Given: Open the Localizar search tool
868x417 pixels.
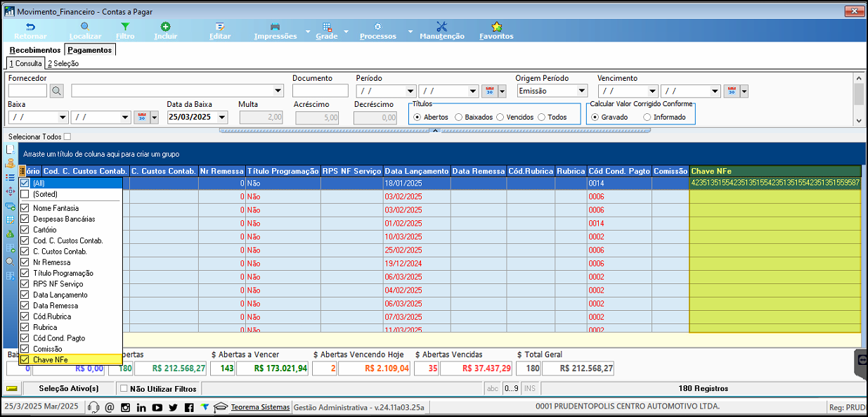Looking at the screenshot, I should pyautogui.click(x=85, y=27).
